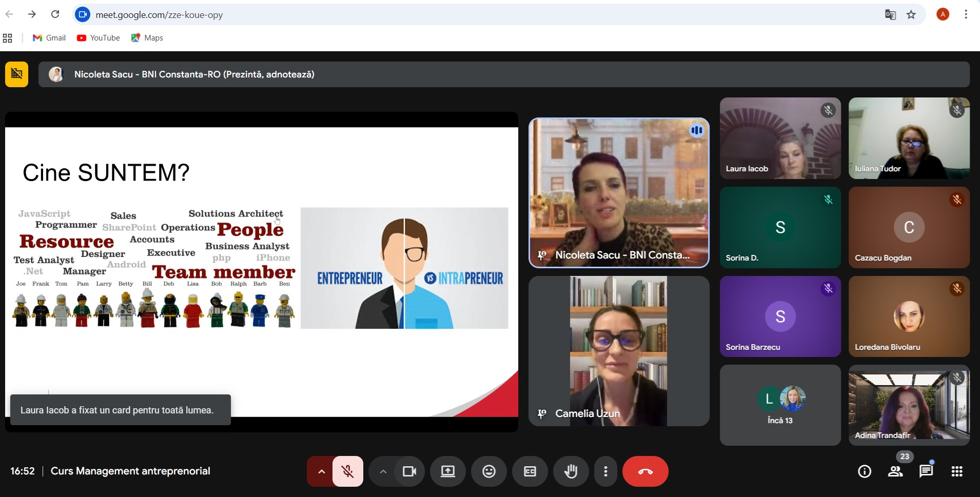Unmute the microphone
This screenshot has height=497, width=980.
point(348,471)
